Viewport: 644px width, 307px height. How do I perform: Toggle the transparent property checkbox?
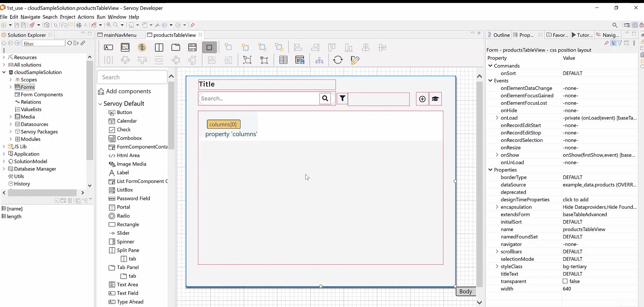tap(565, 281)
